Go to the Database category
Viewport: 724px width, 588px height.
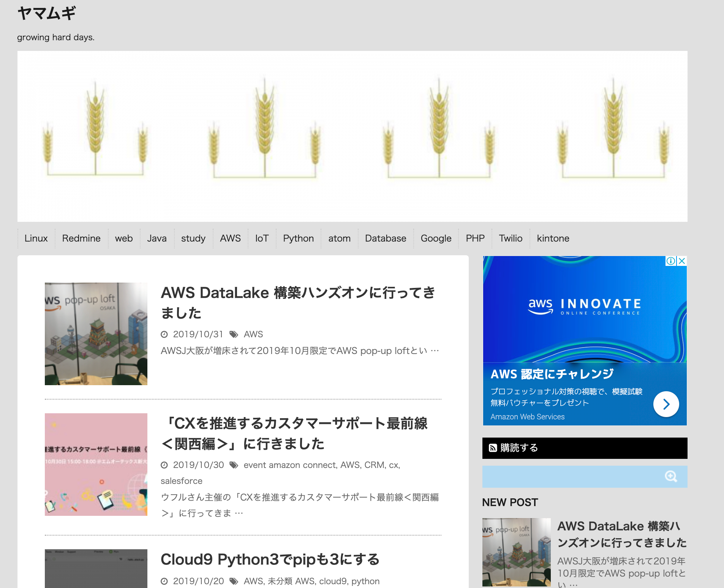click(x=386, y=238)
